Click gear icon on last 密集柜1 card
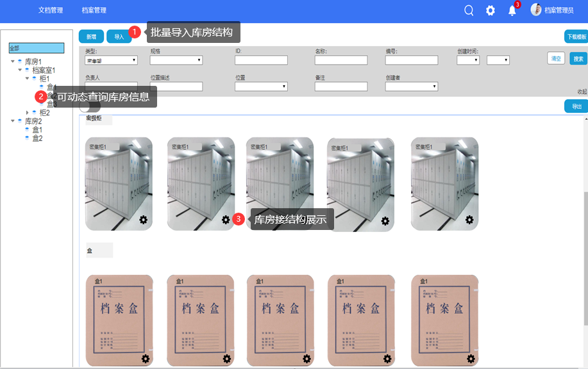Screen dimensions: 588x369 [x=469, y=220]
